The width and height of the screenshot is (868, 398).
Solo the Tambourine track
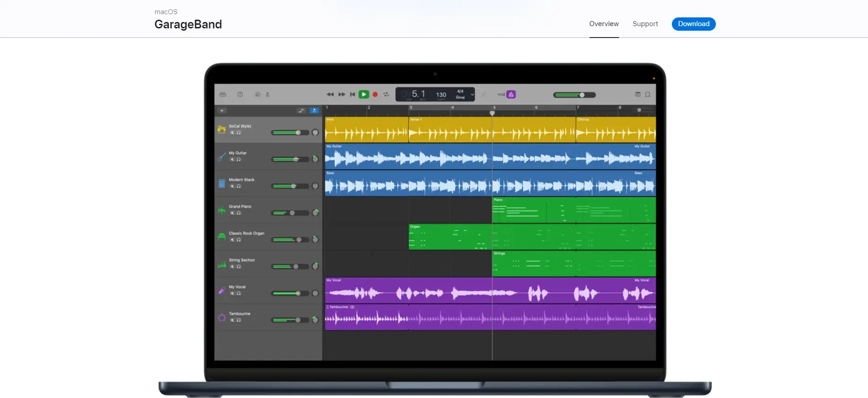point(239,320)
